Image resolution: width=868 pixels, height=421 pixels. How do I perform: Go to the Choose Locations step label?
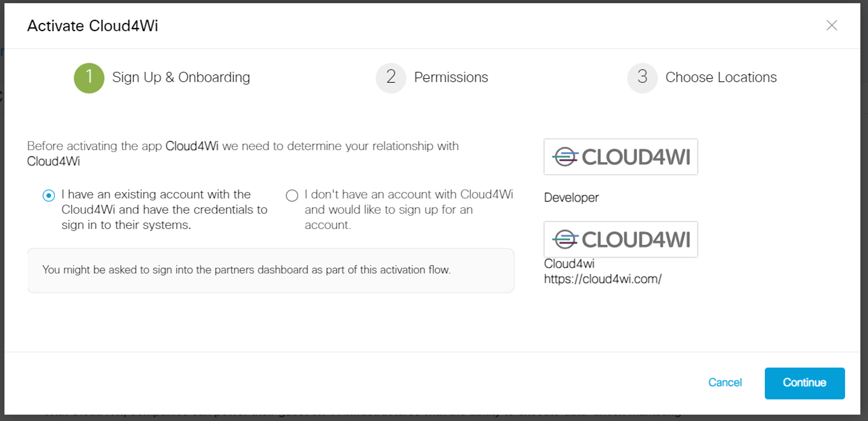721,78
